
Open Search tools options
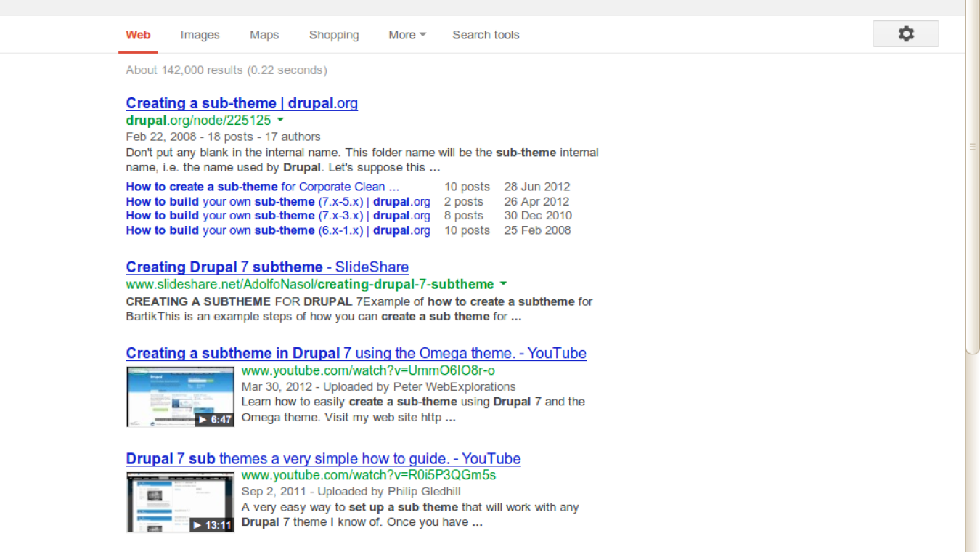[486, 35]
